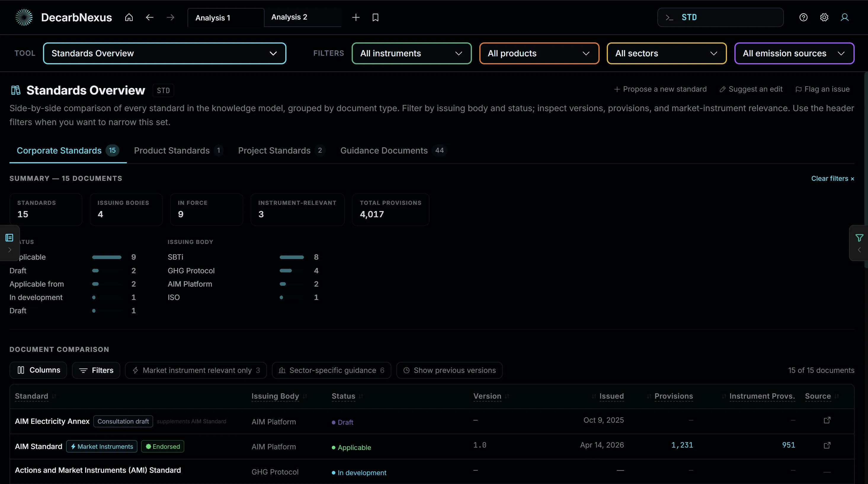Open the Actions and Market Instruments (AMI) Standard row
Image resolution: width=868 pixels, height=484 pixels.
(432, 472)
